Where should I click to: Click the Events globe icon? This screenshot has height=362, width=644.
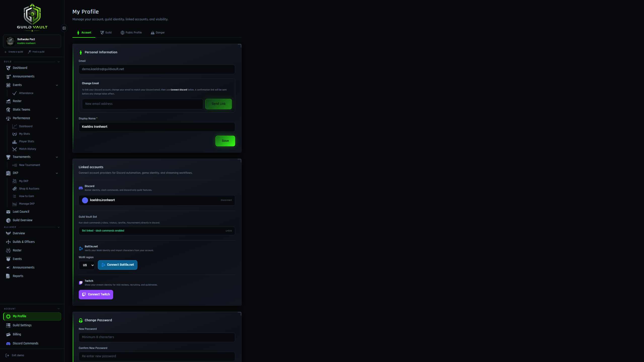click(x=8, y=85)
